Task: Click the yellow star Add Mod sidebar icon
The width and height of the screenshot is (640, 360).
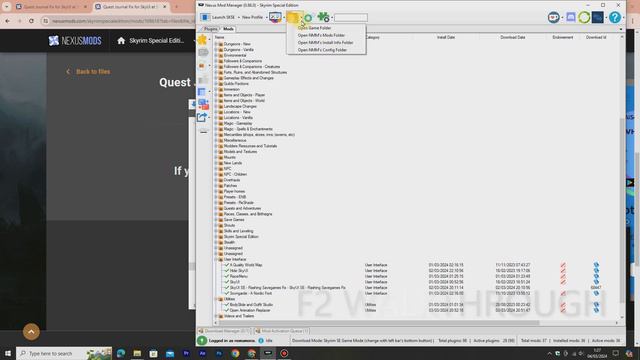Action: 202,40
